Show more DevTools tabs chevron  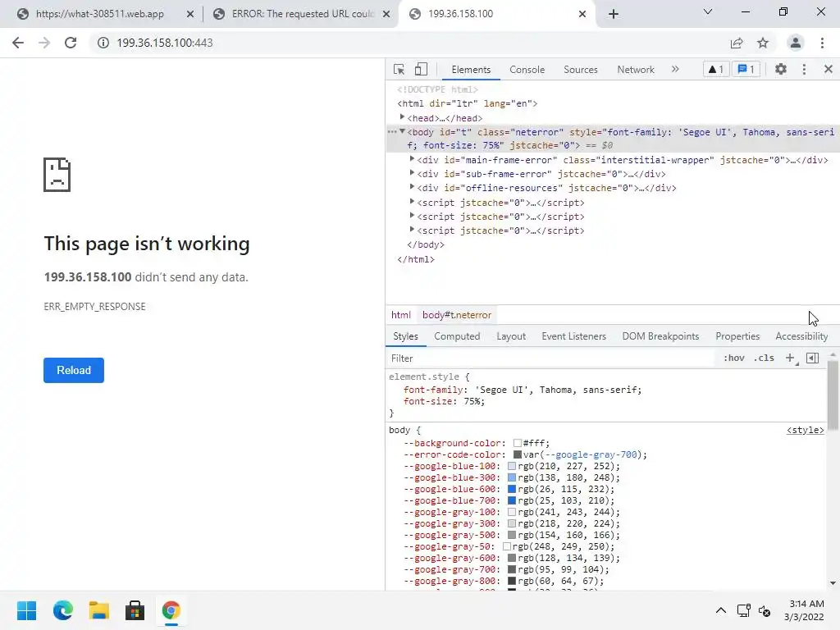pos(675,69)
